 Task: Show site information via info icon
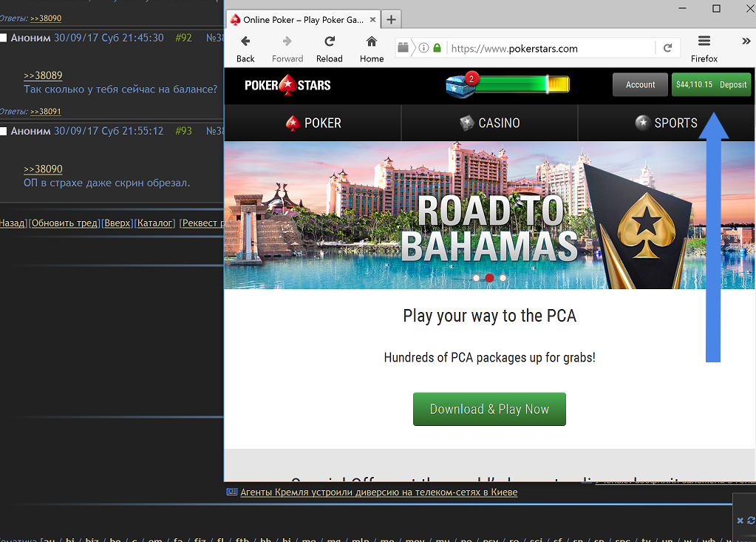[x=423, y=48]
